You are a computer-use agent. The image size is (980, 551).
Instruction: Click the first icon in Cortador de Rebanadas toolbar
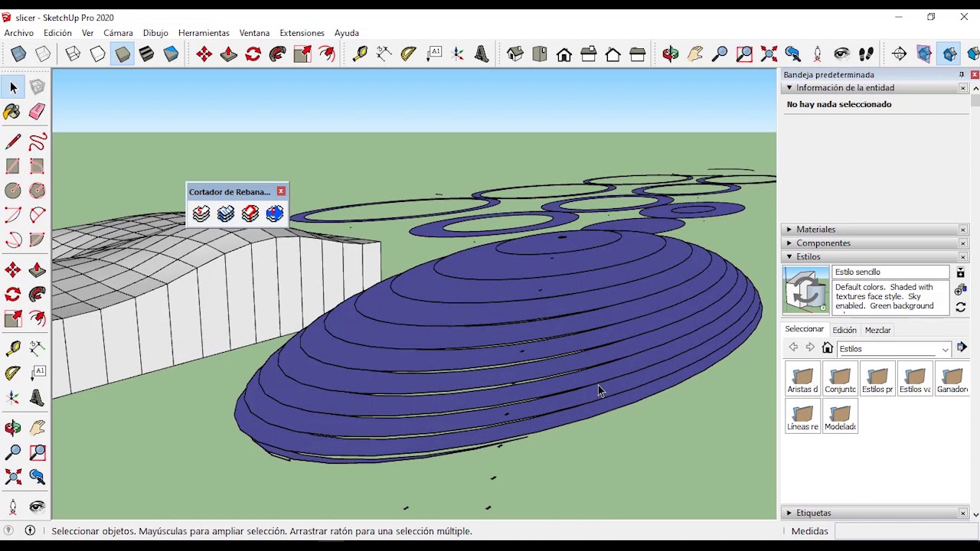201,214
